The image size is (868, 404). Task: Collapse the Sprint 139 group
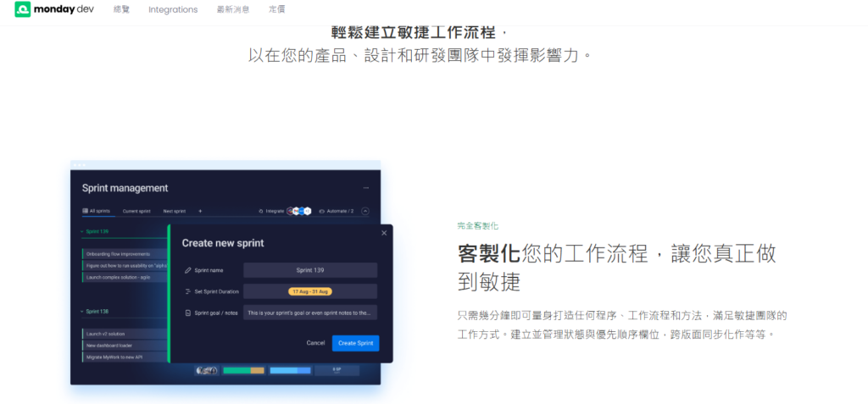coord(83,232)
